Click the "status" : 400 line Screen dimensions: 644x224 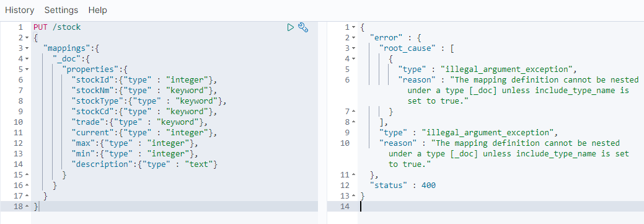(x=403, y=186)
